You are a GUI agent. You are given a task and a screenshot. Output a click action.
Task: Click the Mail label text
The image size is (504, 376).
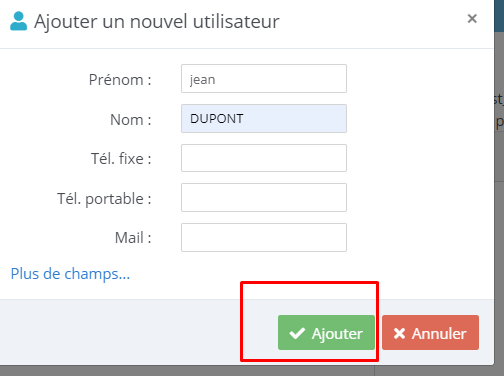coord(133,238)
